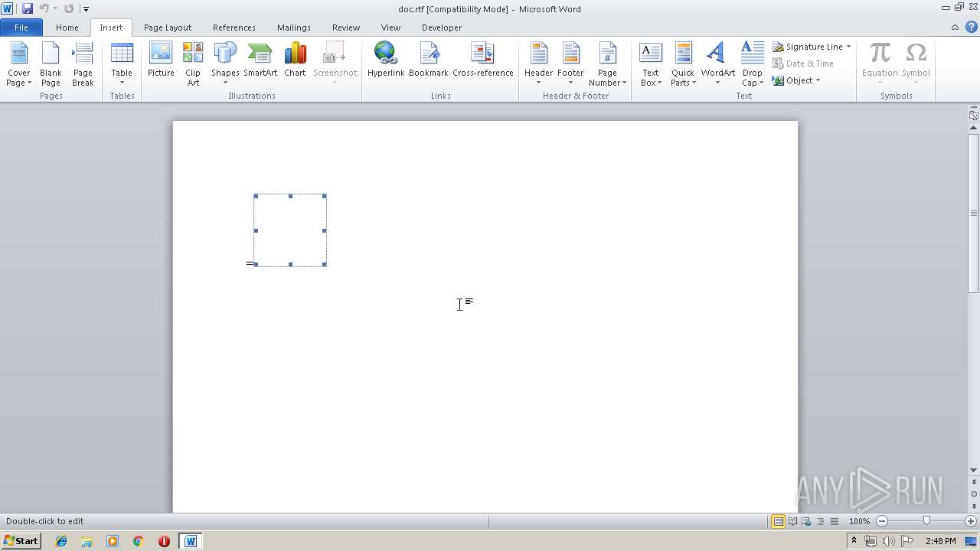Customize Quick Access Toolbar dropdown
This screenshot has width=980, height=551.
pyautogui.click(x=86, y=9)
